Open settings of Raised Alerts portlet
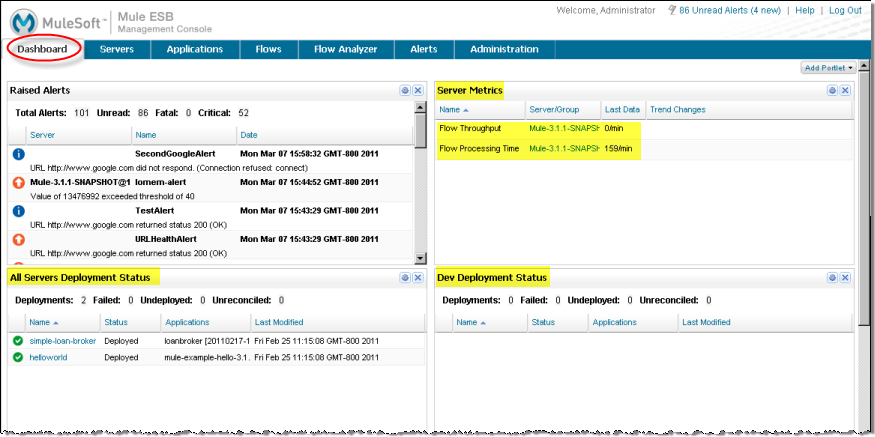875x437 pixels. click(405, 90)
